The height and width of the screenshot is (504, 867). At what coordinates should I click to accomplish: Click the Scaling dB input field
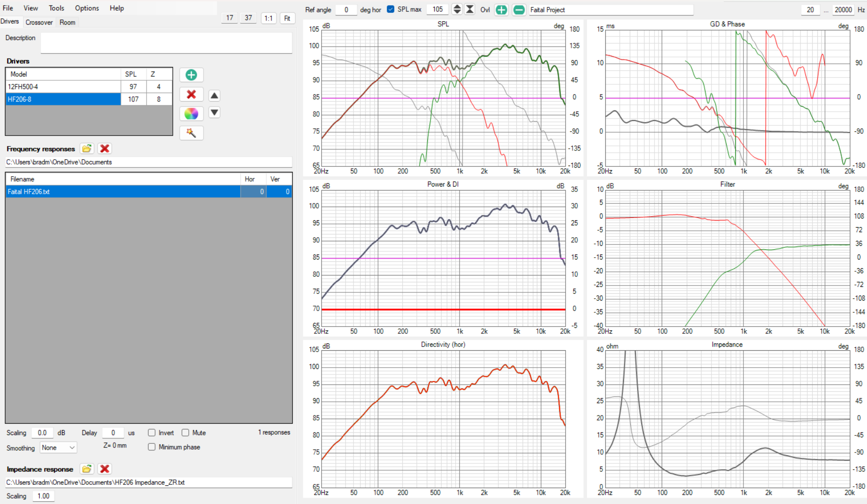tap(42, 433)
